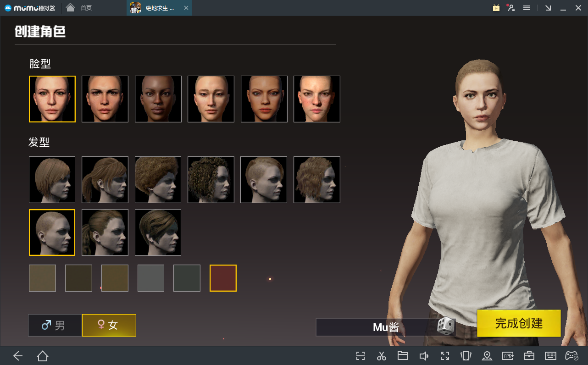The height and width of the screenshot is (365, 588).
Task: Select the dark curly hairstyle
Action: [x=211, y=180]
